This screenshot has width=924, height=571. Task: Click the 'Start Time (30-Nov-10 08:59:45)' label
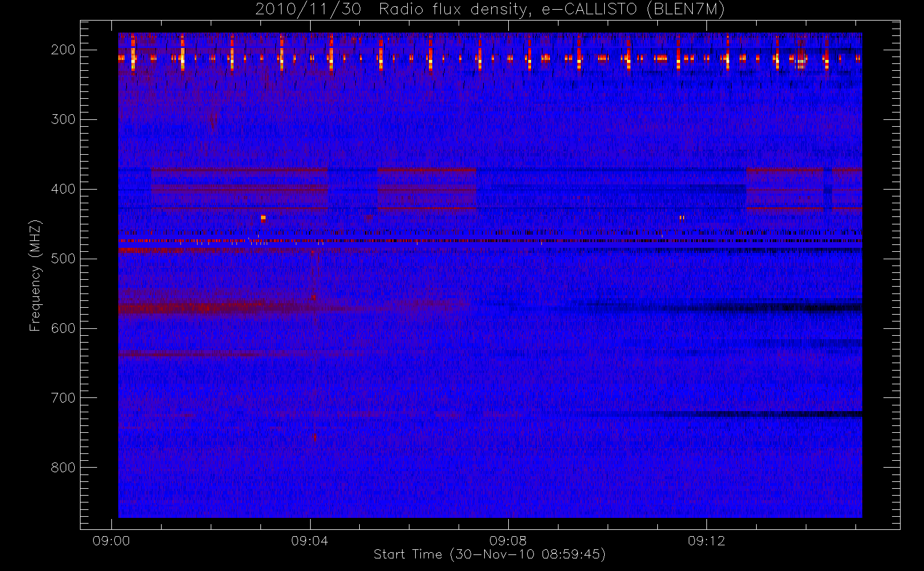[x=489, y=554]
